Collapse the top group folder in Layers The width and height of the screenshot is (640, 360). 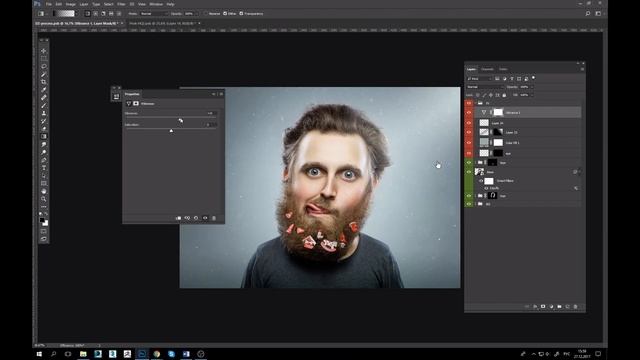pyautogui.click(x=476, y=103)
